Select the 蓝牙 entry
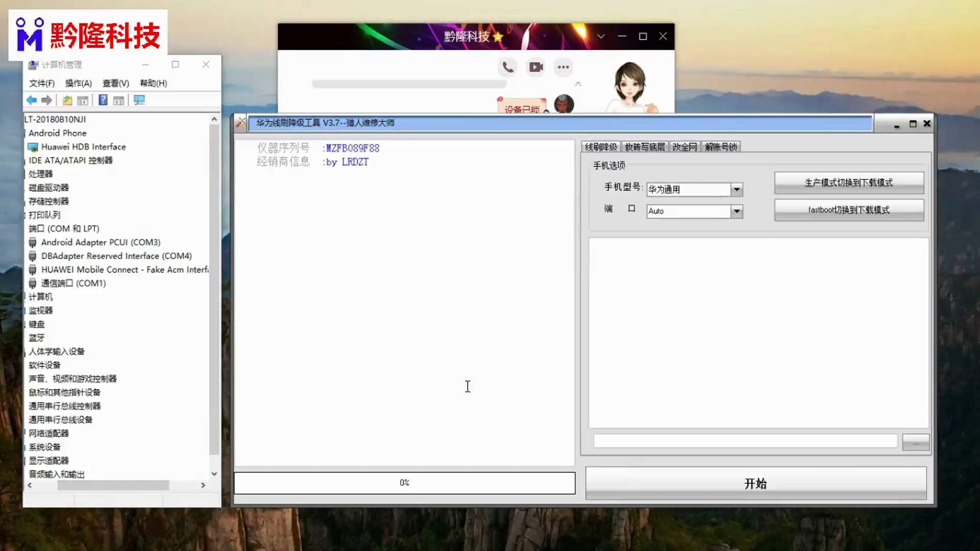This screenshot has height=551, width=980. click(37, 338)
